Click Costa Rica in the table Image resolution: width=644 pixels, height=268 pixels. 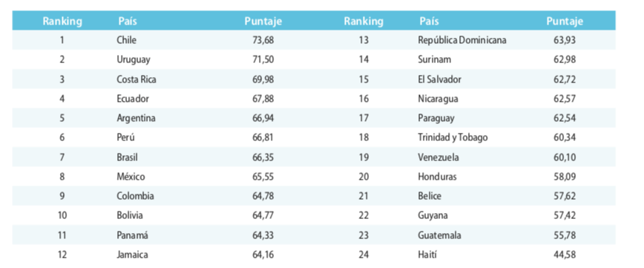[137, 79]
